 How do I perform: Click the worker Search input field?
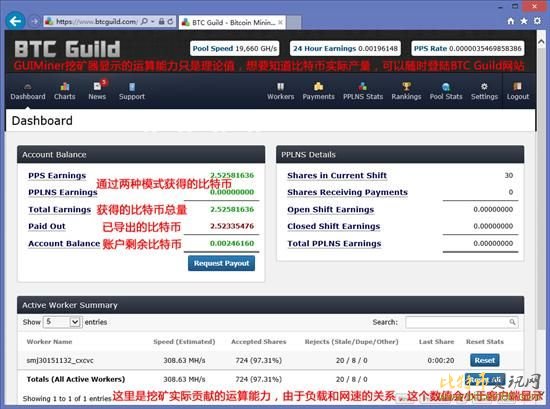(x=462, y=322)
